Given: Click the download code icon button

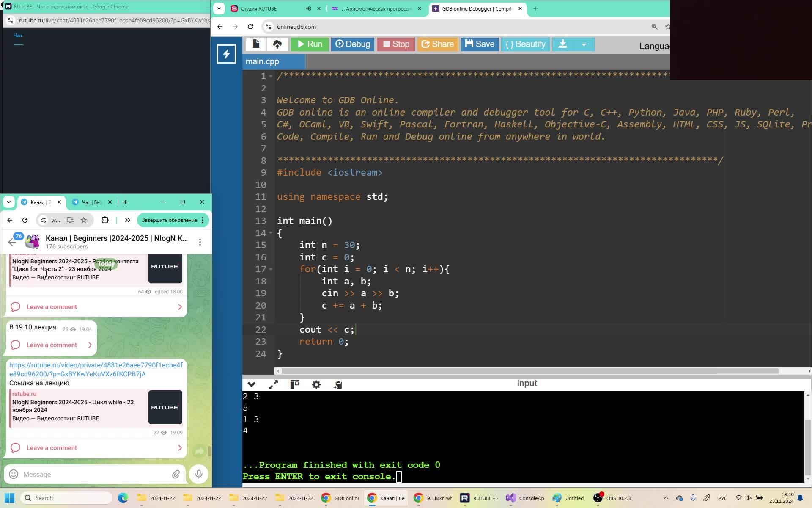Looking at the screenshot, I should point(562,44).
